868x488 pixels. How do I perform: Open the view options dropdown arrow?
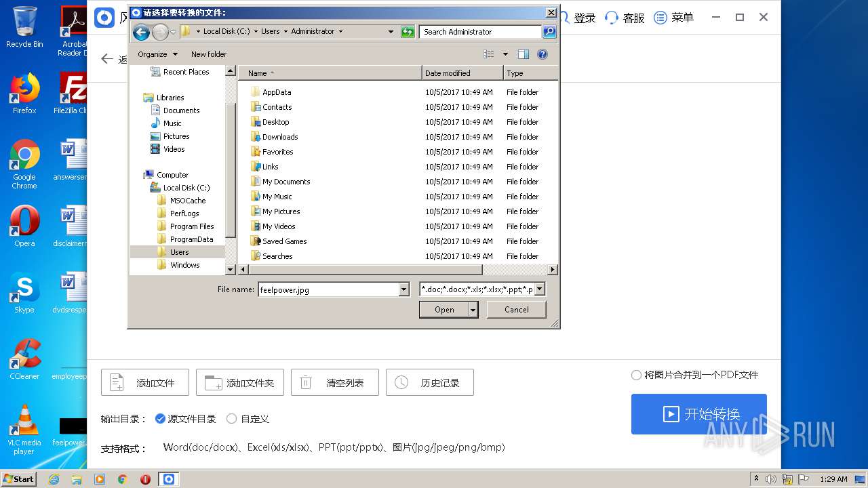coord(505,54)
